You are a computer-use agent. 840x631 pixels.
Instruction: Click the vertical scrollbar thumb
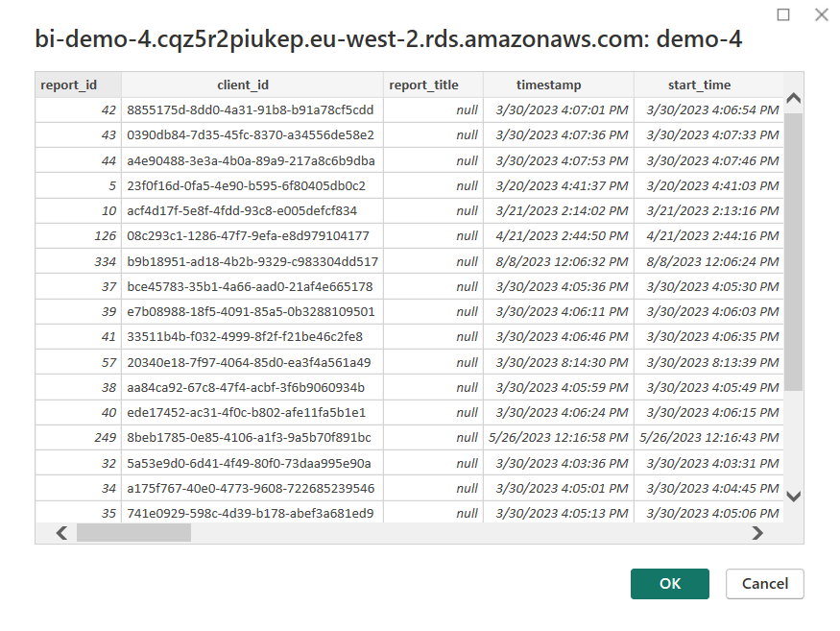pyautogui.click(x=793, y=250)
